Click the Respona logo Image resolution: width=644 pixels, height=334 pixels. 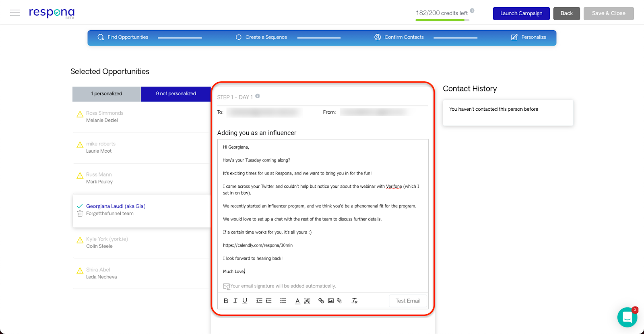pyautogui.click(x=52, y=13)
